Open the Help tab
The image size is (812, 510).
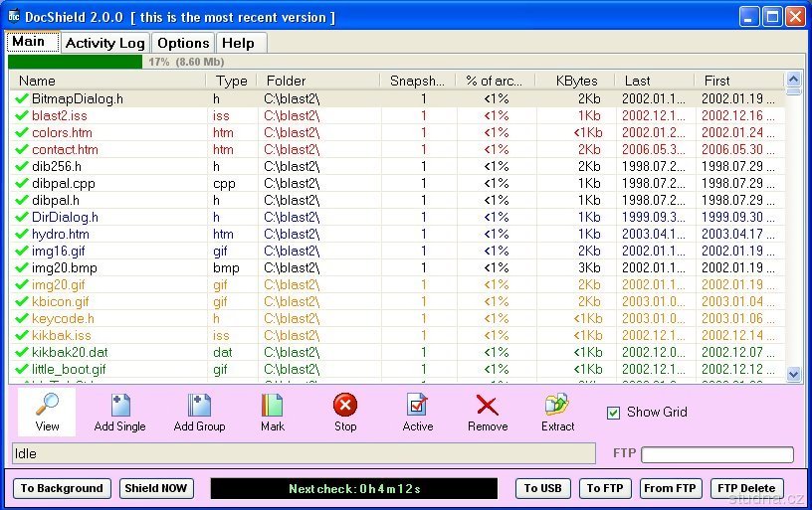click(242, 43)
